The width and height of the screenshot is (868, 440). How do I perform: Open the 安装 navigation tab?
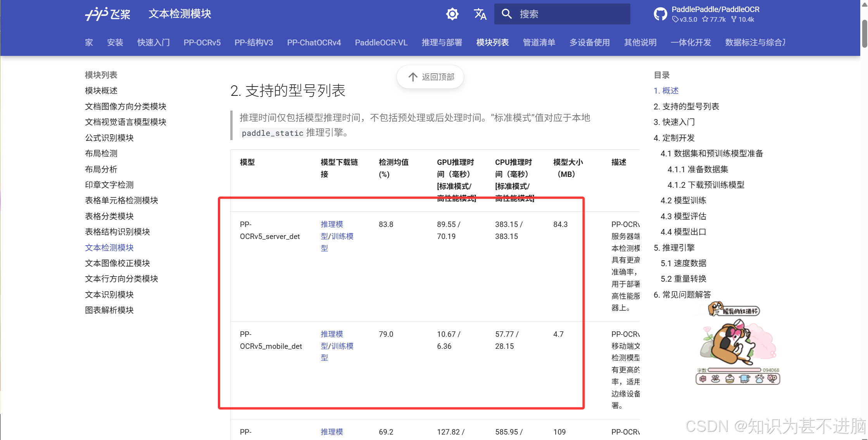pyautogui.click(x=115, y=43)
